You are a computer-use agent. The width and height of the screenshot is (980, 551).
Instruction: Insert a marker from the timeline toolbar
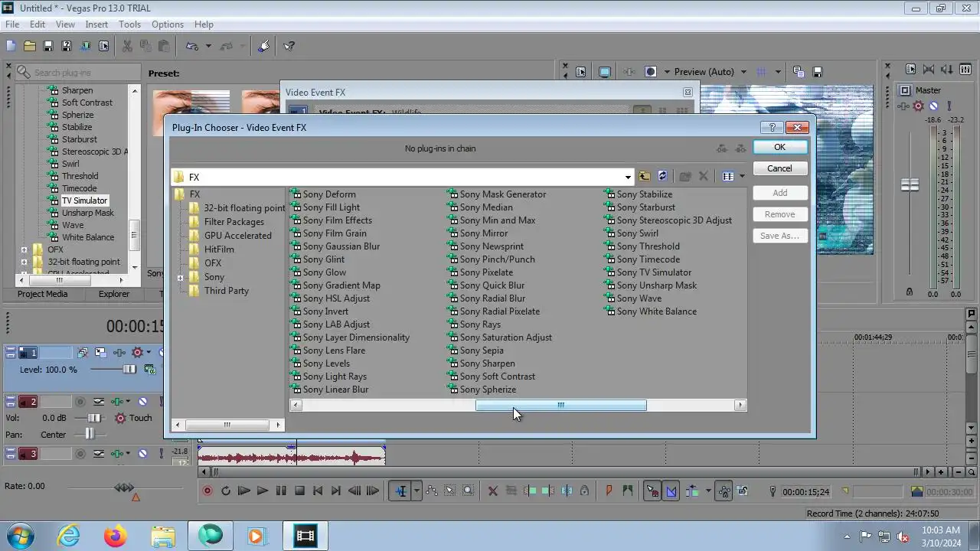pos(609,491)
